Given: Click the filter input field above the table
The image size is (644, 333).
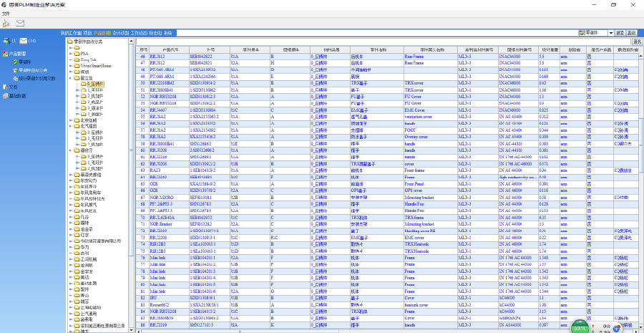Looking at the screenshot, I should pos(384,42).
